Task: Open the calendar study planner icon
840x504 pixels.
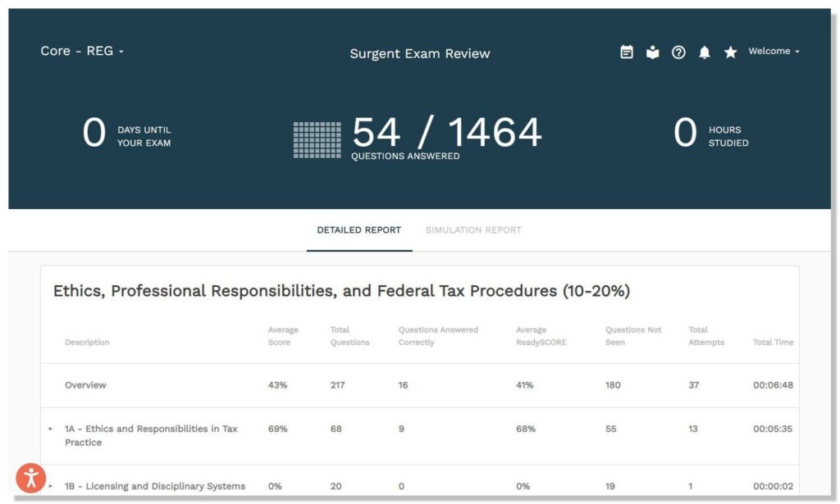Action: tap(627, 52)
